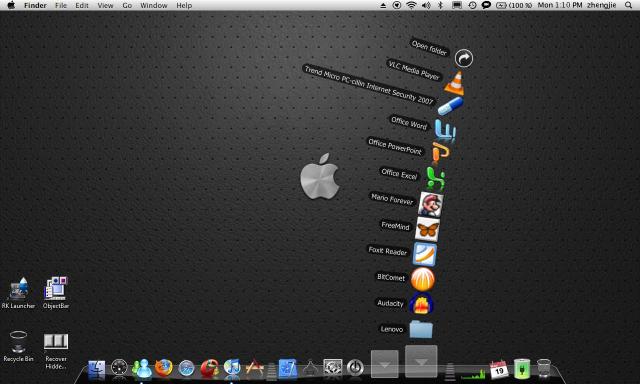Open Foxit Reader from the stack
Viewport: 640px width, 384px height.
pos(424,254)
